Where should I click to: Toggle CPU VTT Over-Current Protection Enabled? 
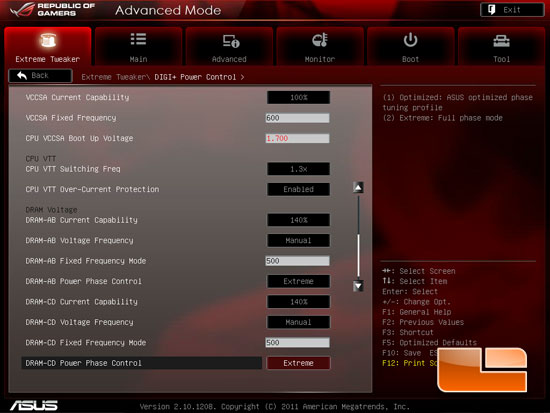(x=298, y=189)
